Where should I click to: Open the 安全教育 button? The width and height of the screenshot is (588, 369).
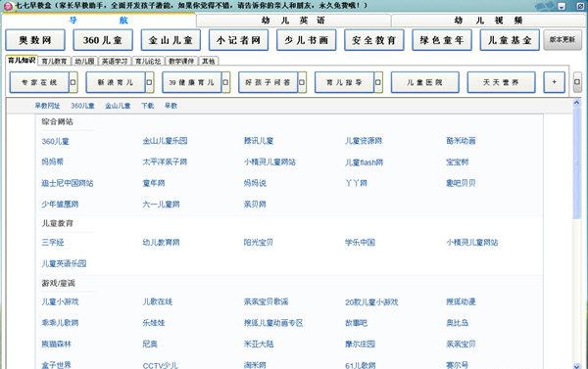click(374, 40)
